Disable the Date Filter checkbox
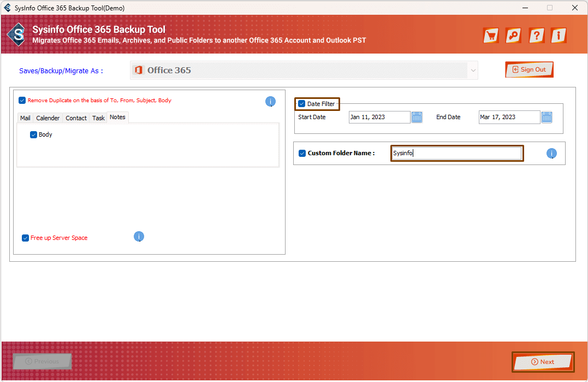588x382 pixels. click(x=302, y=104)
